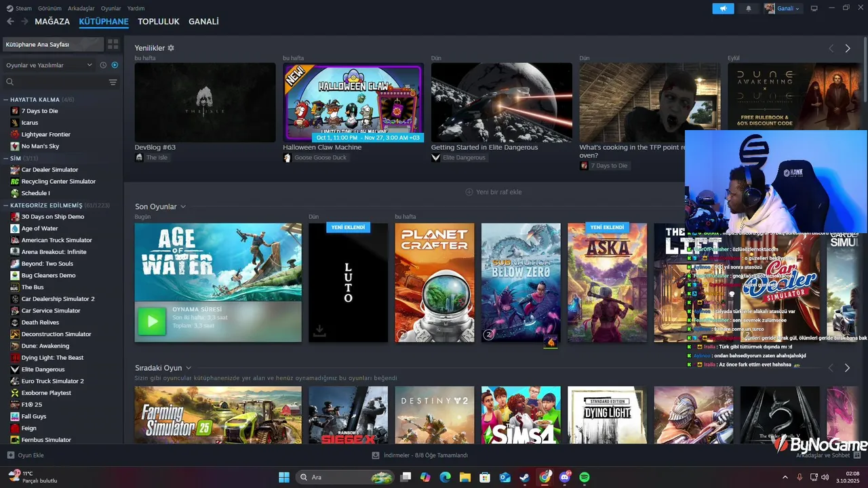
Task: Open Destiny 2 game tile
Action: pyautogui.click(x=435, y=415)
